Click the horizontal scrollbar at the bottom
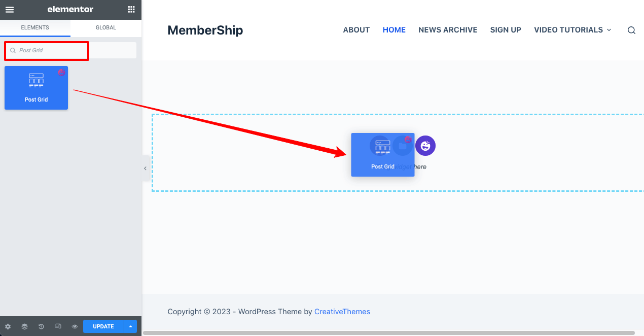Screen dimensions: 644x336 click(x=388, y=333)
